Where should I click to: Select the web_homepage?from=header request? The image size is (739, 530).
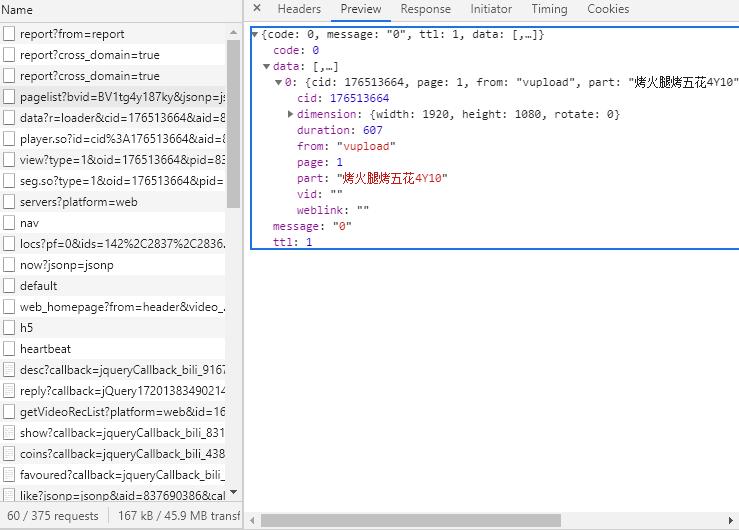pyautogui.click(x=113, y=307)
